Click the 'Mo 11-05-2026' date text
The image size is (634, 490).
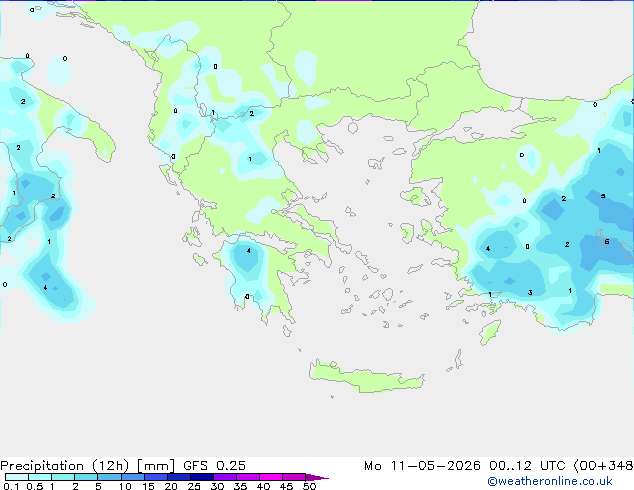[422, 466]
